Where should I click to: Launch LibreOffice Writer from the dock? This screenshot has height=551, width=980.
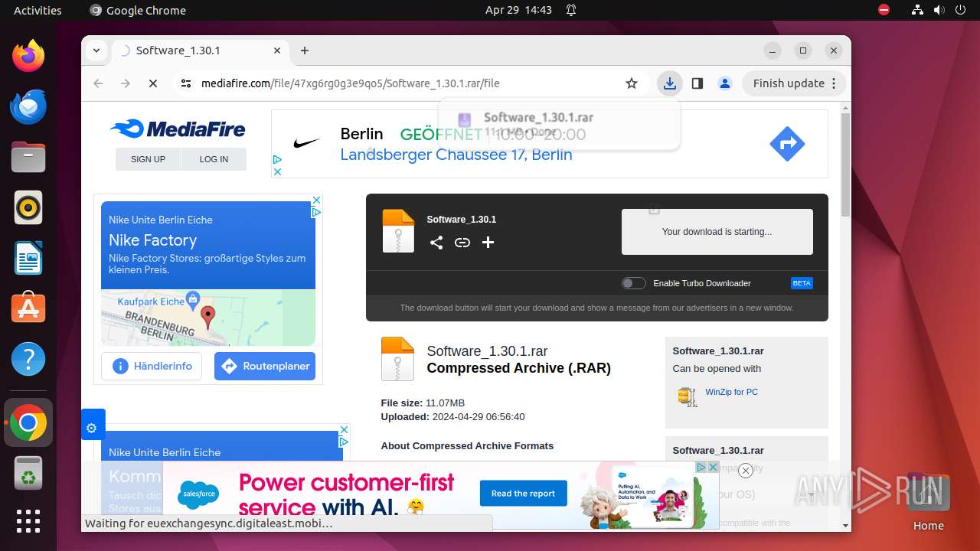tap(28, 258)
